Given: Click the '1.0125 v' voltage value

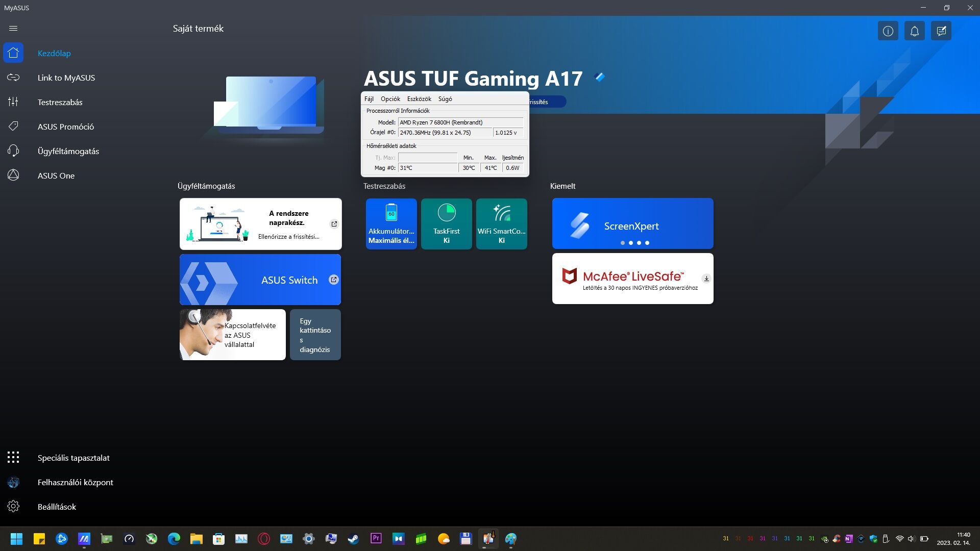Looking at the screenshot, I should pyautogui.click(x=508, y=133).
